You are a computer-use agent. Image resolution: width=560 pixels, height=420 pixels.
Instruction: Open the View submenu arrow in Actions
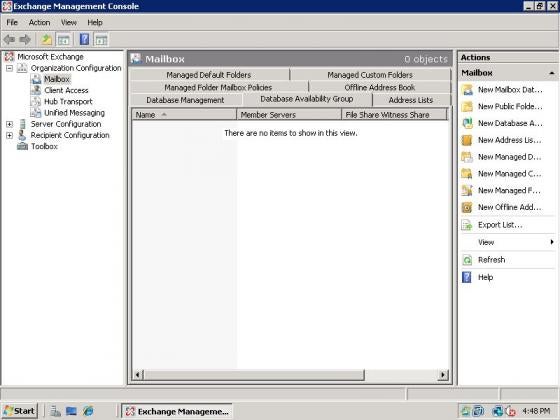552,242
